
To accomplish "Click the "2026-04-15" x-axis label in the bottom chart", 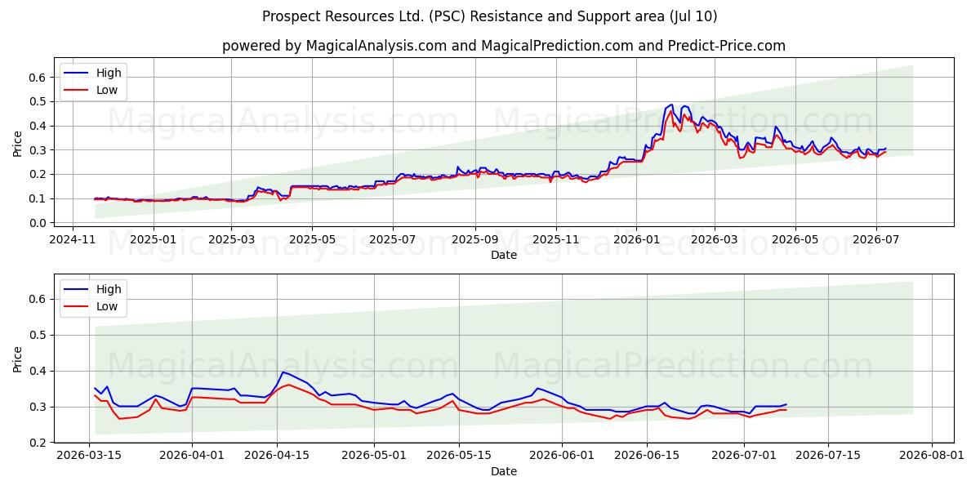I will (276, 456).
